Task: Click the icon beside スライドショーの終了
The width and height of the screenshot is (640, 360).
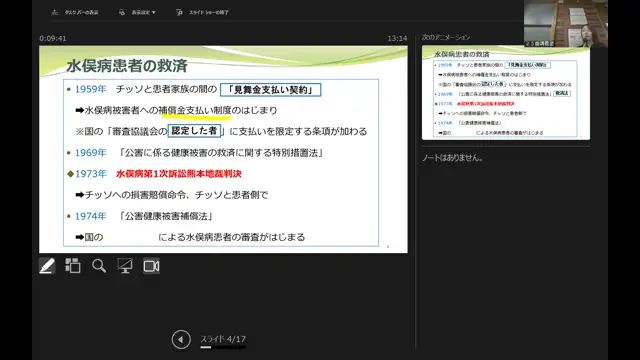Action: coord(180,13)
